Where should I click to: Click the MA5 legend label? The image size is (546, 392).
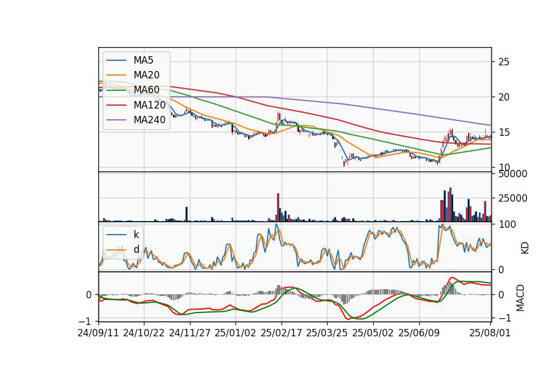coord(143,60)
